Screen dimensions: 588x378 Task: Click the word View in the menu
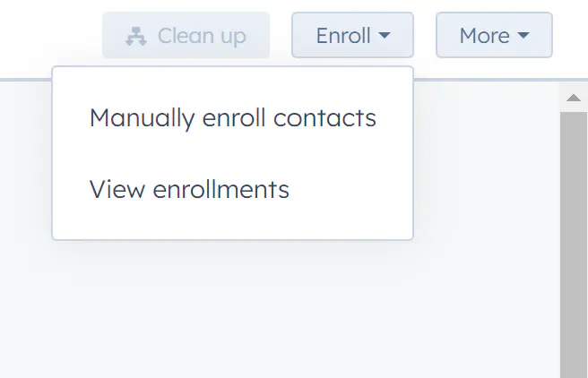click(x=117, y=189)
